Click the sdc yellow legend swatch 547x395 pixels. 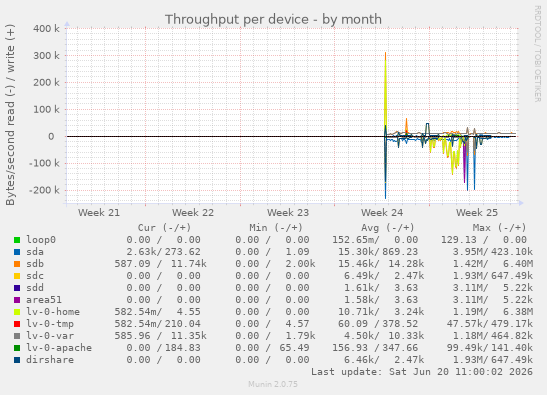pos(17,276)
